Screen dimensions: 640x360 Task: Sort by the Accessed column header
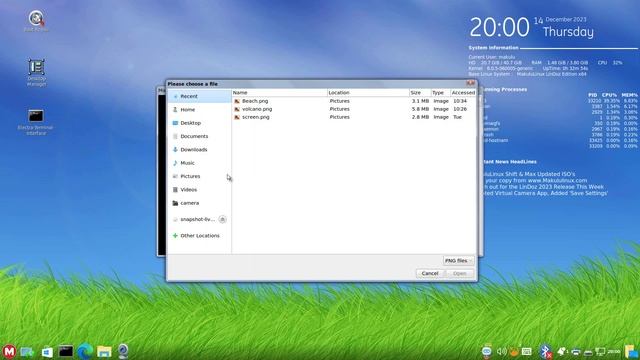point(463,93)
